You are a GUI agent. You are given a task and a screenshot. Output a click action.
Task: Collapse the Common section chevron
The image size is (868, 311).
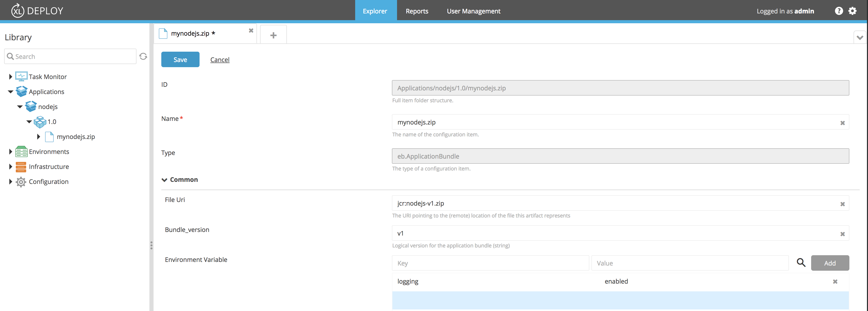coord(164,179)
